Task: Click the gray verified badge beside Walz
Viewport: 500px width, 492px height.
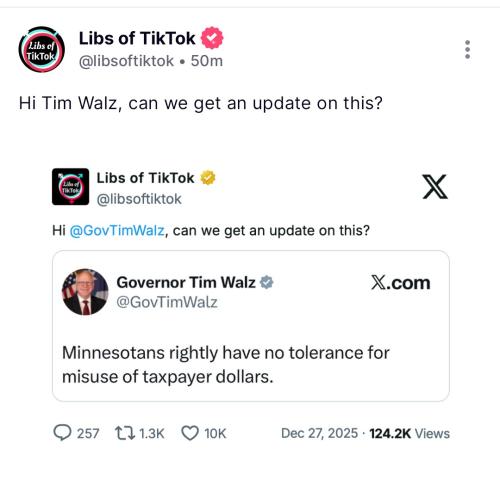Action: coord(267,282)
